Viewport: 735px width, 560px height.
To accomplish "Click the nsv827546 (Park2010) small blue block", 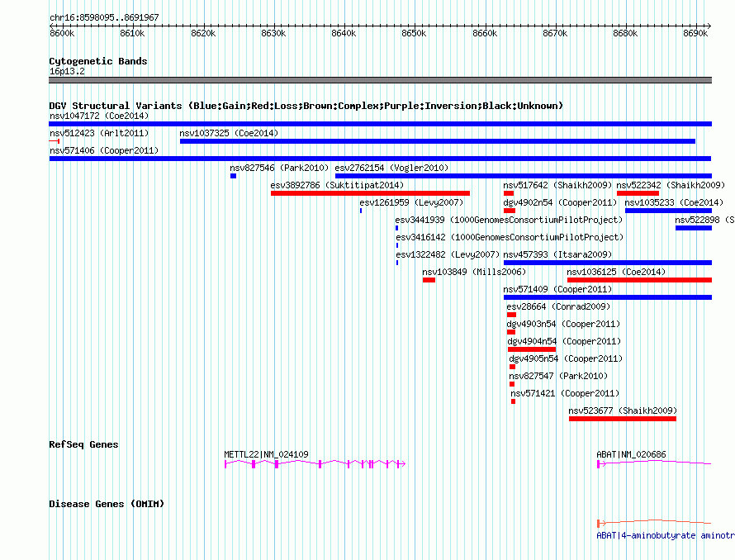I will click(234, 176).
